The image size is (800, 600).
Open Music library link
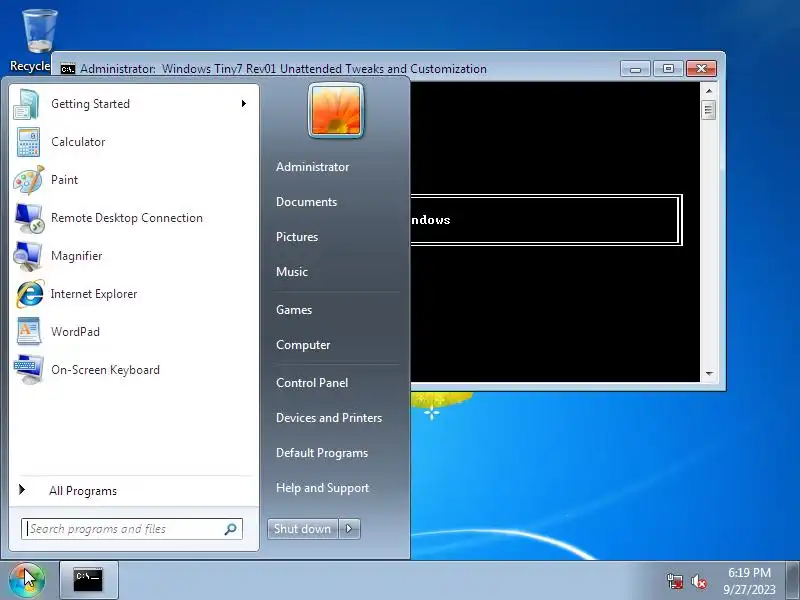click(x=291, y=272)
